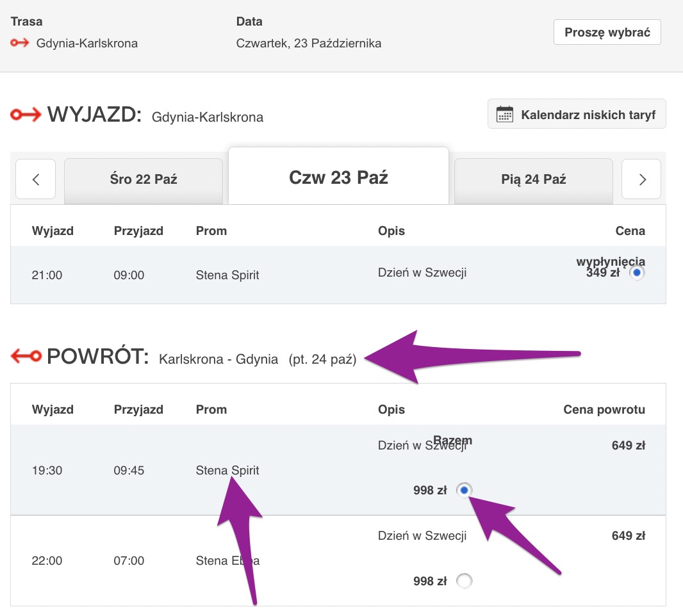The width and height of the screenshot is (683, 616).
Task: Click the red departure arrow icon next to WYJAZD
Action: pos(26,115)
